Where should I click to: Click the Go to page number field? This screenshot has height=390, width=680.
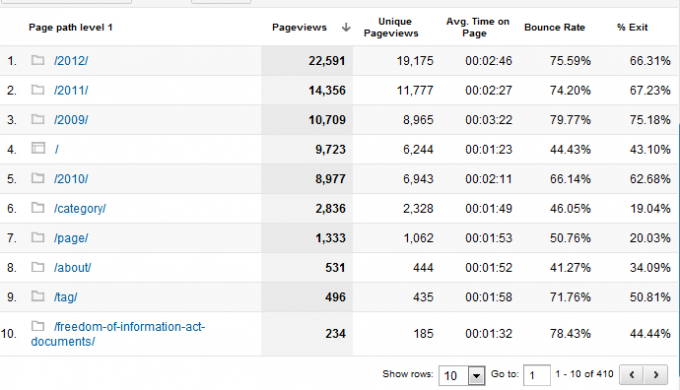click(x=537, y=375)
